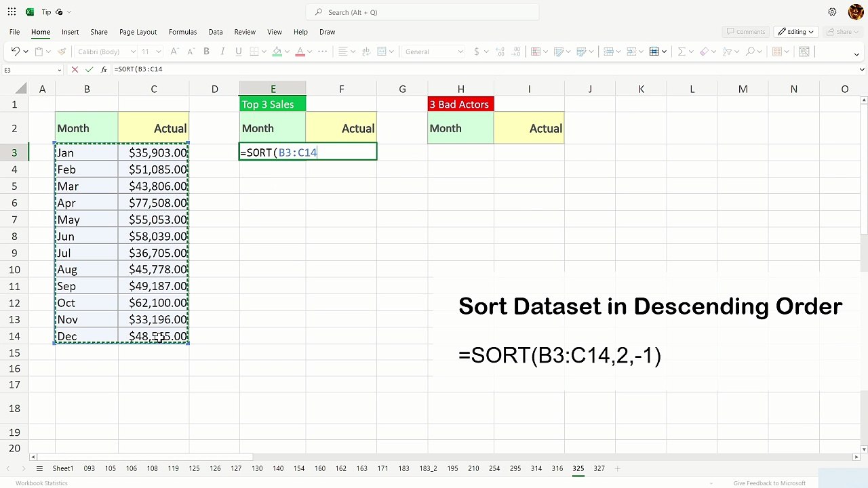Click the Decrease Decimal icon

(516, 52)
